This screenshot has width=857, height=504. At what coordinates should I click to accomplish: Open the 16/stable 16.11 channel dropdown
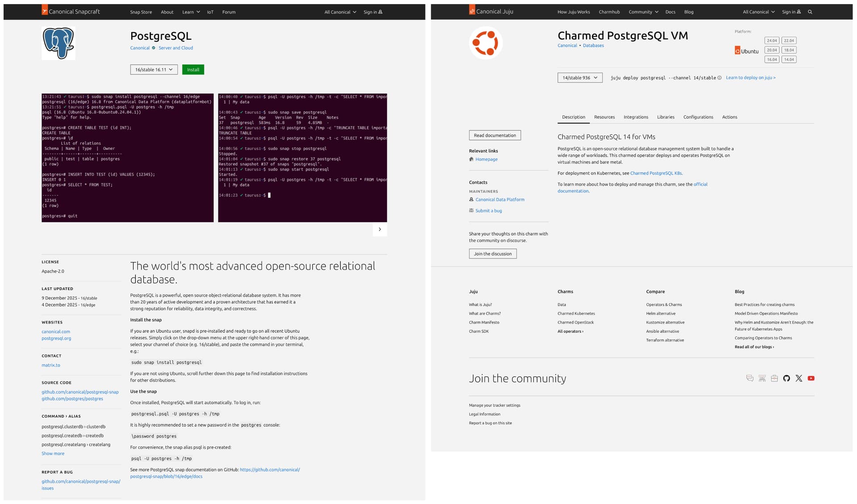(154, 70)
